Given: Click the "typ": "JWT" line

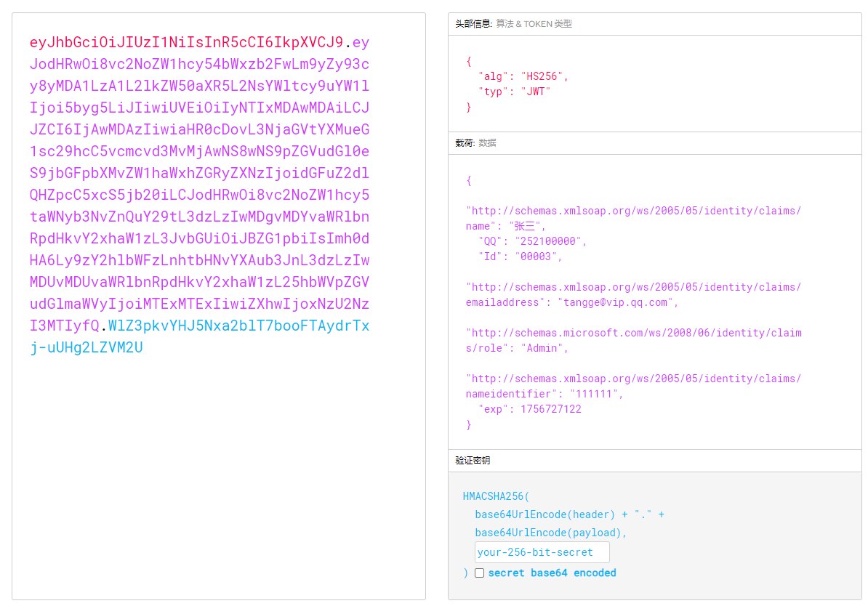Looking at the screenshot, I should (514, 92).
